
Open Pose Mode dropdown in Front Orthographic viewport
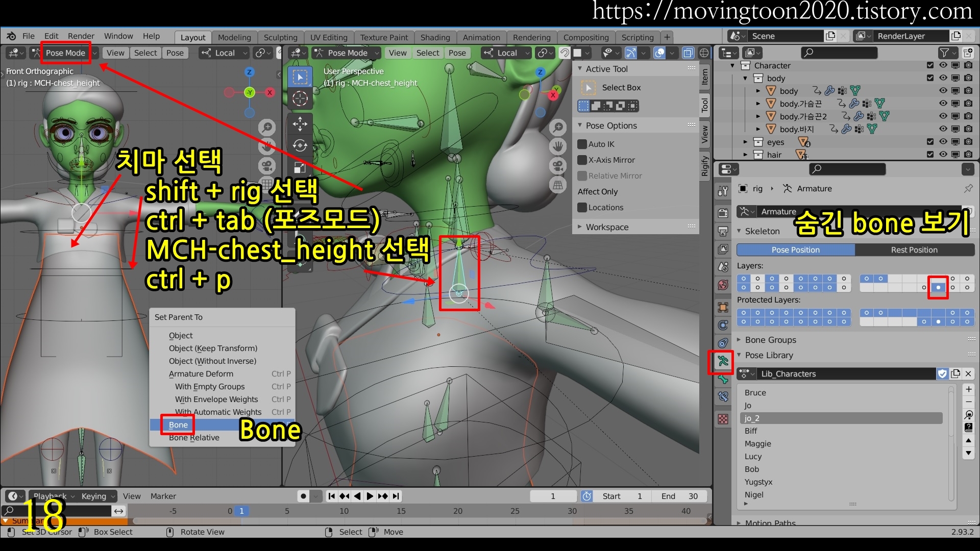tap(64, 53)
